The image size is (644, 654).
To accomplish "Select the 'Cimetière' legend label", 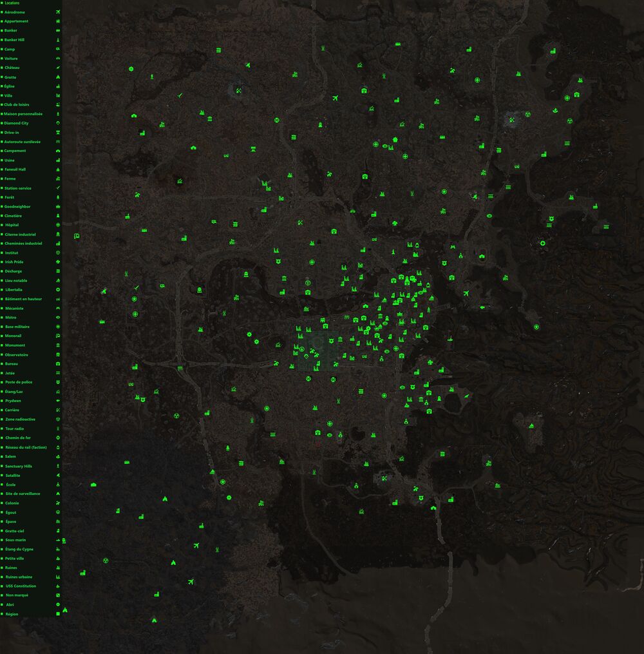I will tap(13, 216).
